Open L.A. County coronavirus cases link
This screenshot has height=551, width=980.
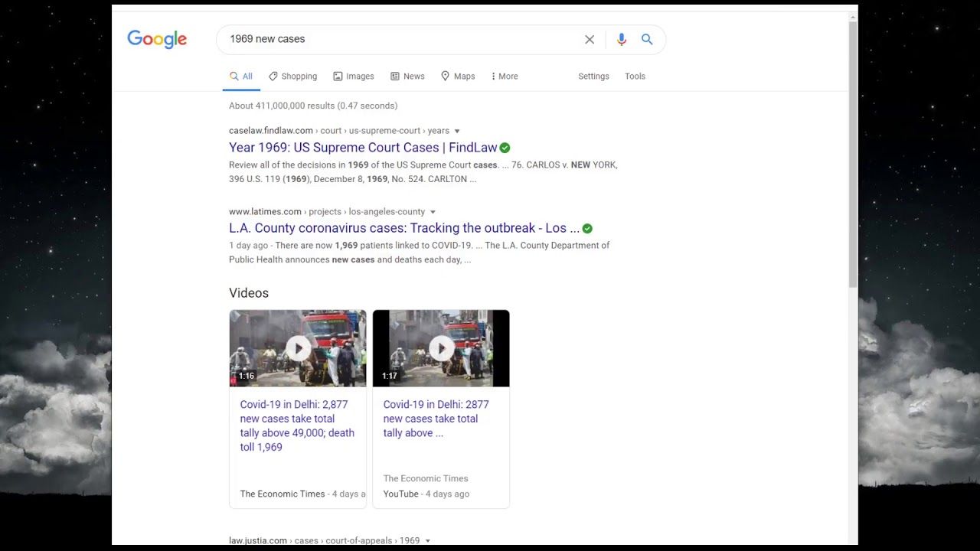(x=403, y=228)
